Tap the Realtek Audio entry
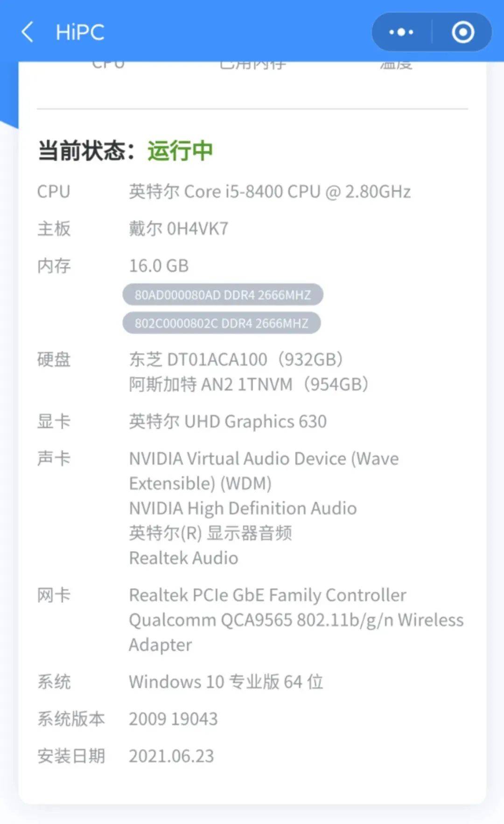Viewport: 504px width, 824px height. click(x=183, y=558)
